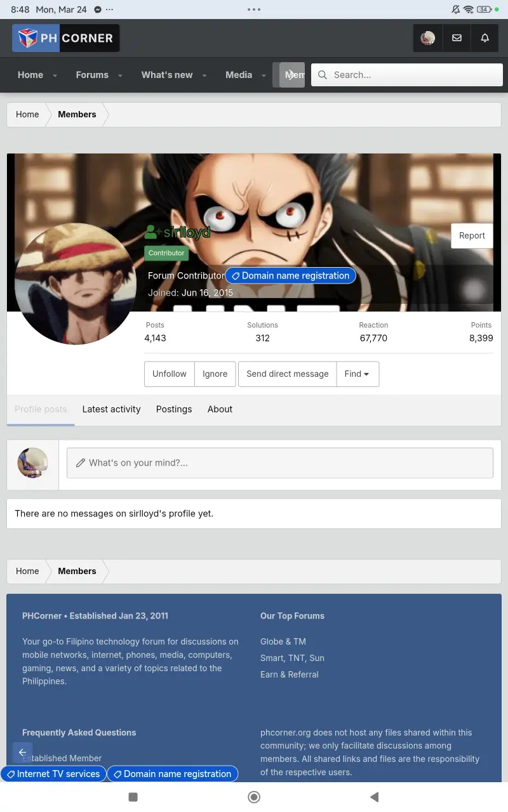Click the top breadcrumb Home link
Viewport: 508px width, 812px height.
tap(27, 114)
